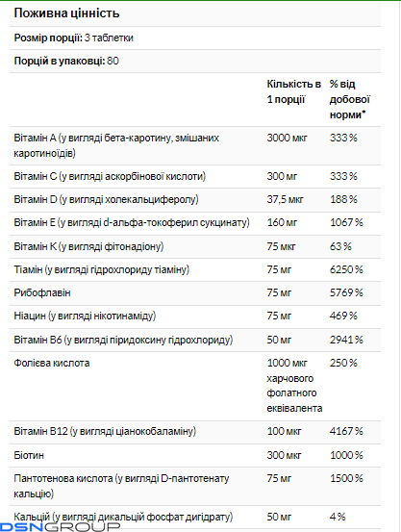This screenshot has height=532, width=401.
Task: Click the Вітамін D 37,5 мкг value
Action: pyautogui.click(x=285, y=199)
